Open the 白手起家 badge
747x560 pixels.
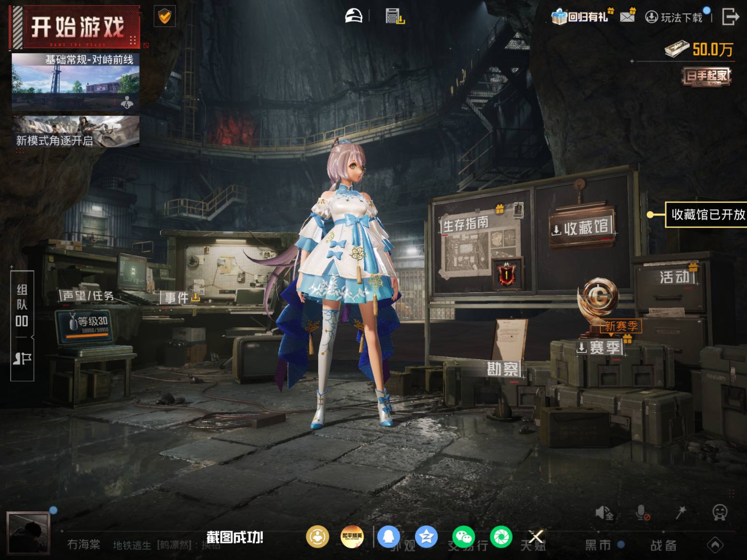click(707, 77)
